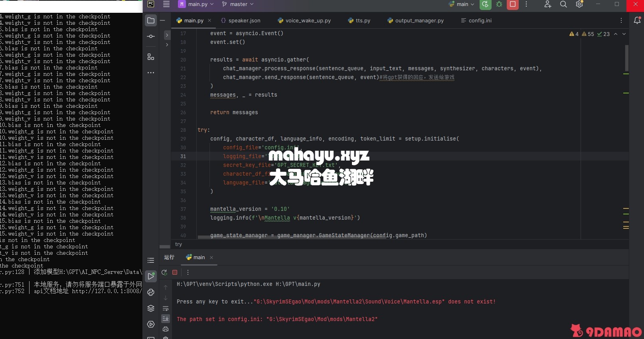
Task: Open the Commit tool window
Action: point(151,36)
